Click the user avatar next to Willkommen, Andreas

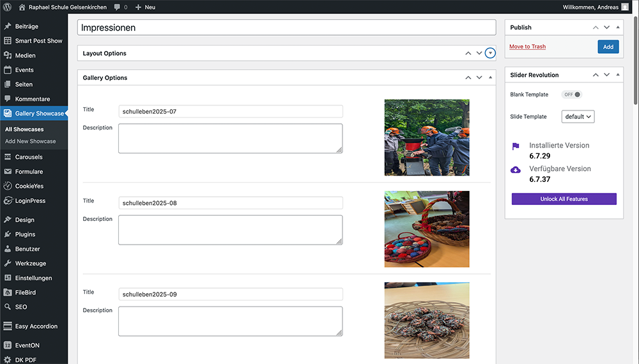[x=625, y=7]
